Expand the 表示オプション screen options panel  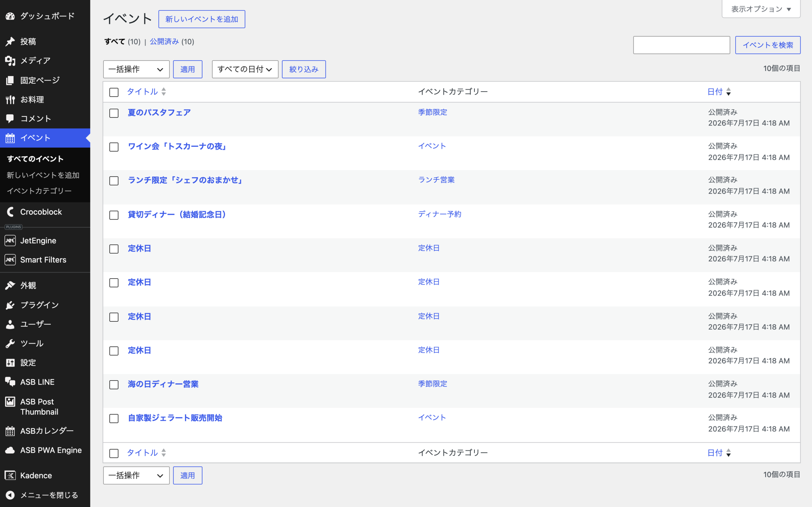point(761,9)
